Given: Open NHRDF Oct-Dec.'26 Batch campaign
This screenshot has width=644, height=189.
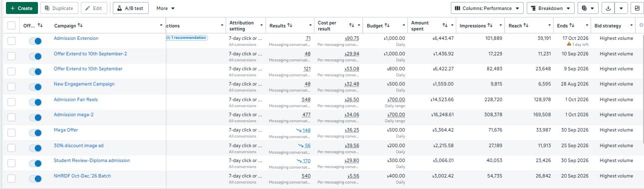Looking at the screenshot, I should 82,176.
